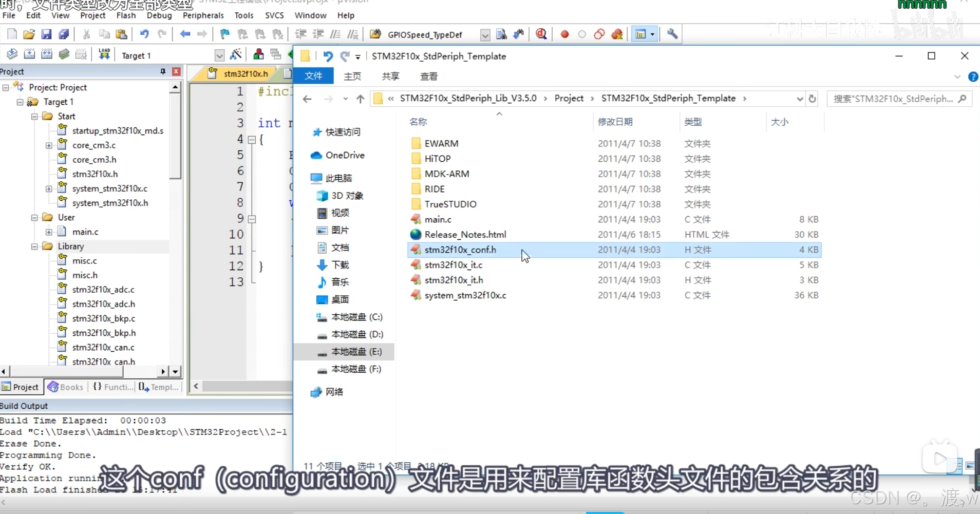Click the Translate file icon in build toolbar
This screenshot has height=514, width=980.
click(12, 54)
